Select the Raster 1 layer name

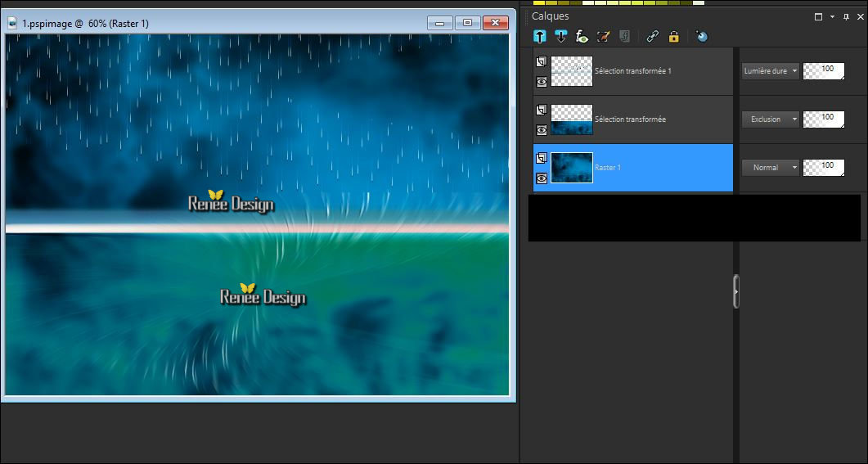tap(607, 167)
